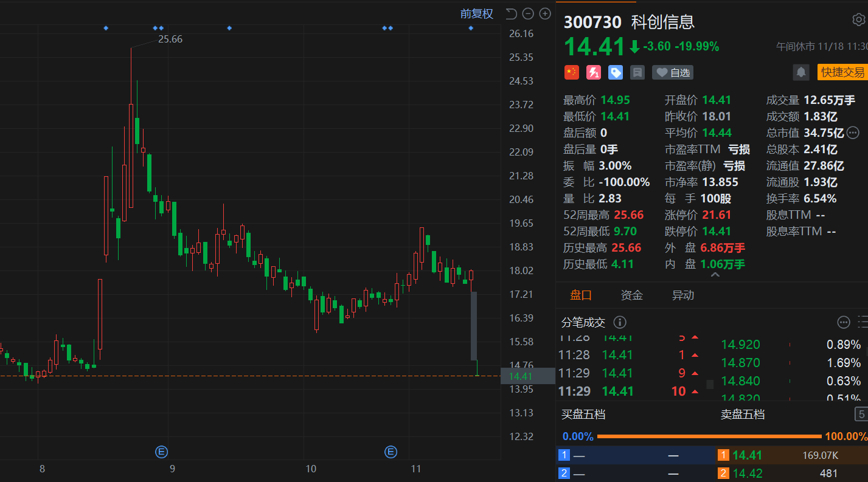
Task: Click the blue price tag icon
Action: (x=616, y=72)
